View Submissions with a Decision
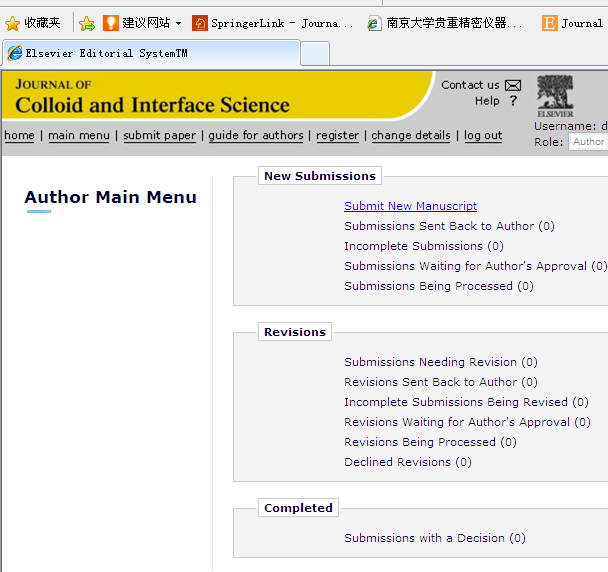 click(434, 538)
